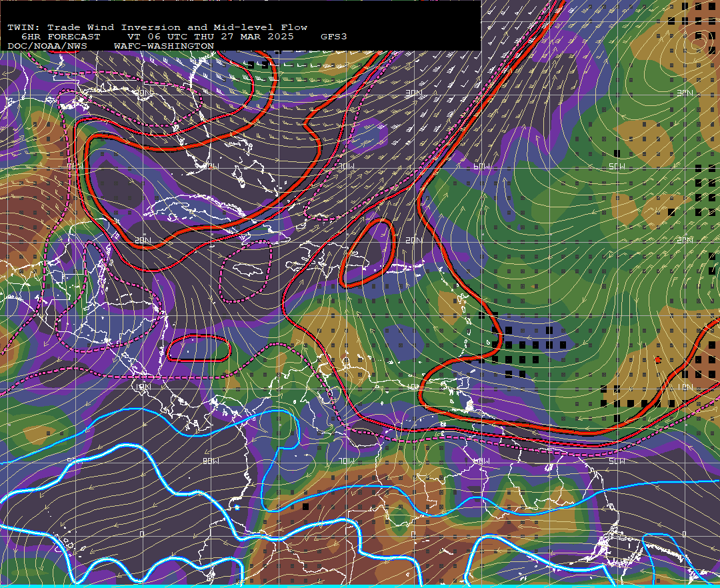Image resolution: width=720 pixels, height=588 pixels.
Task: Click the 'TWIN: Trade Wind Inversion' title text
Action: [x=94, y=27]
